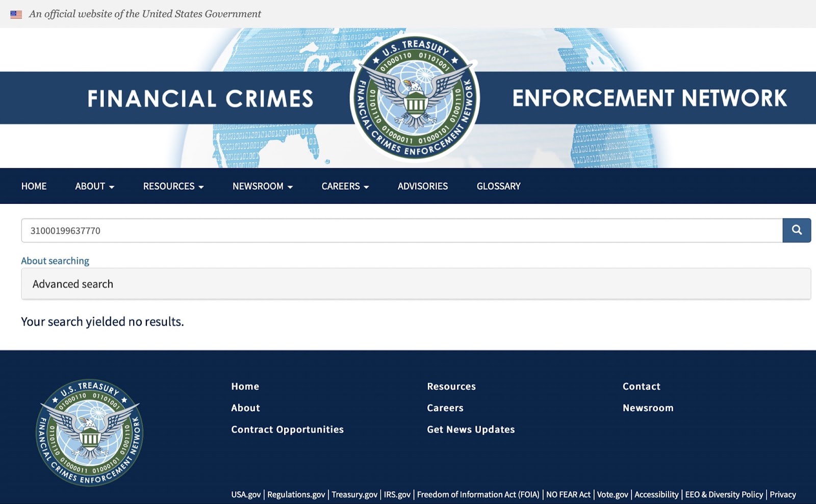The image size is (816, 504).
Task: Expand the Advanced search panel
Action: [416, 284]
